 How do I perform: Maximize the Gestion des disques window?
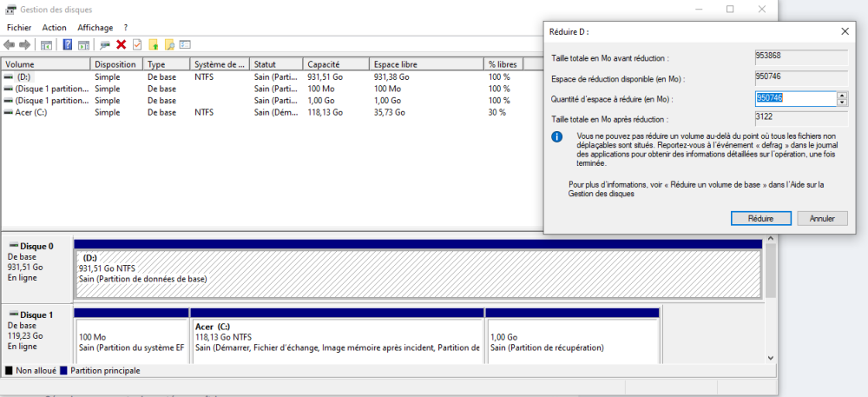(x=730, y=9)
